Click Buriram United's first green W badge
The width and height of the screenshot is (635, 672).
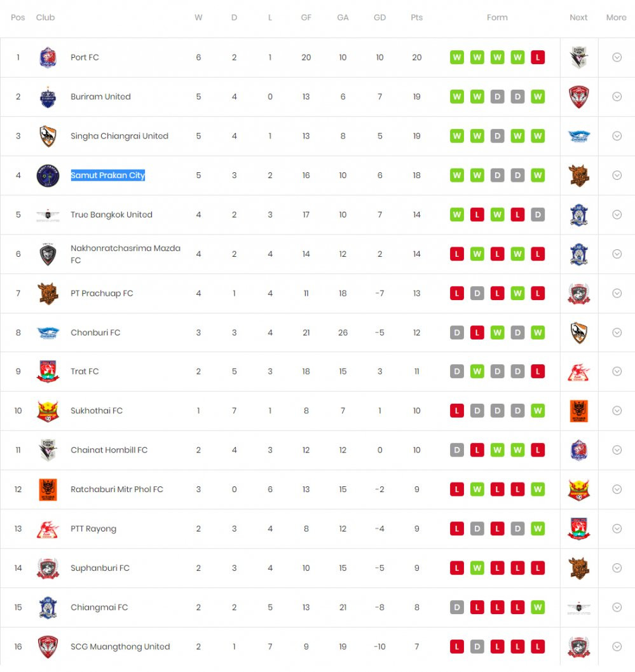[457, 97]
